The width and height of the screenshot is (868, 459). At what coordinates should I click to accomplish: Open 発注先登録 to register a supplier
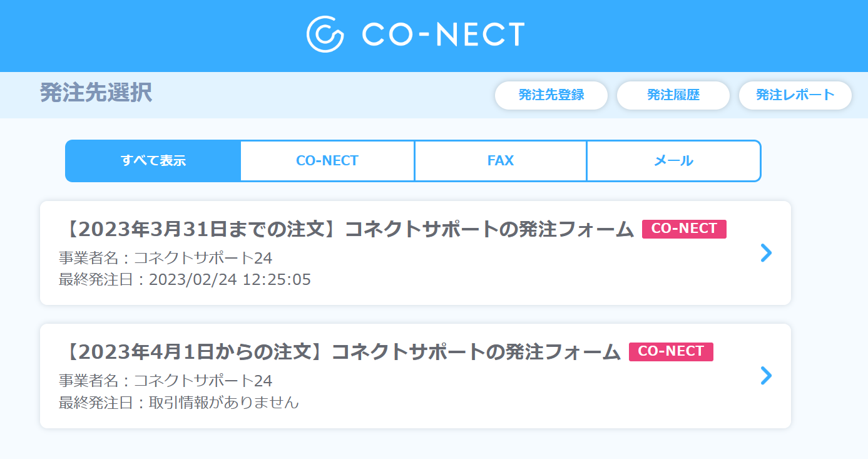click(x=551, y=95)
